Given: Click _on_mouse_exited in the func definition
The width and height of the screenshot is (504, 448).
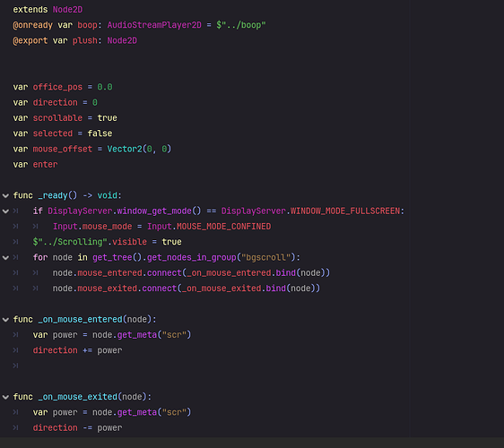Looking at the screenshot, I should point(77,397).
